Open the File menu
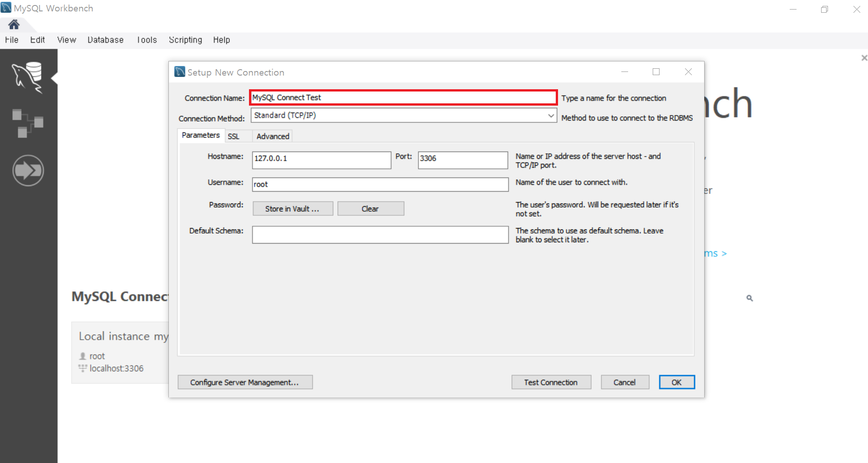Image resolution: width=868 pixels, height=463 pixels. tap(12, 40)
